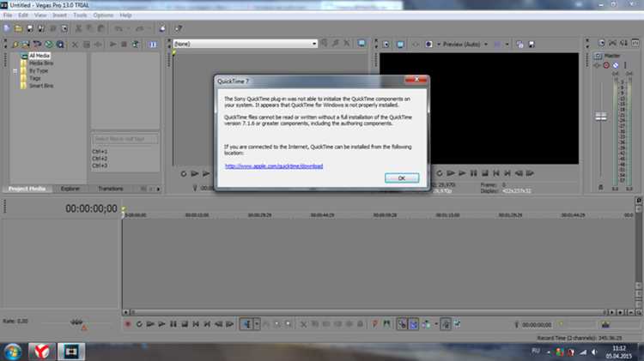644x361 pixels.
Task: Click the trimmer external monitor icon
Action: [x=361, y=44]
